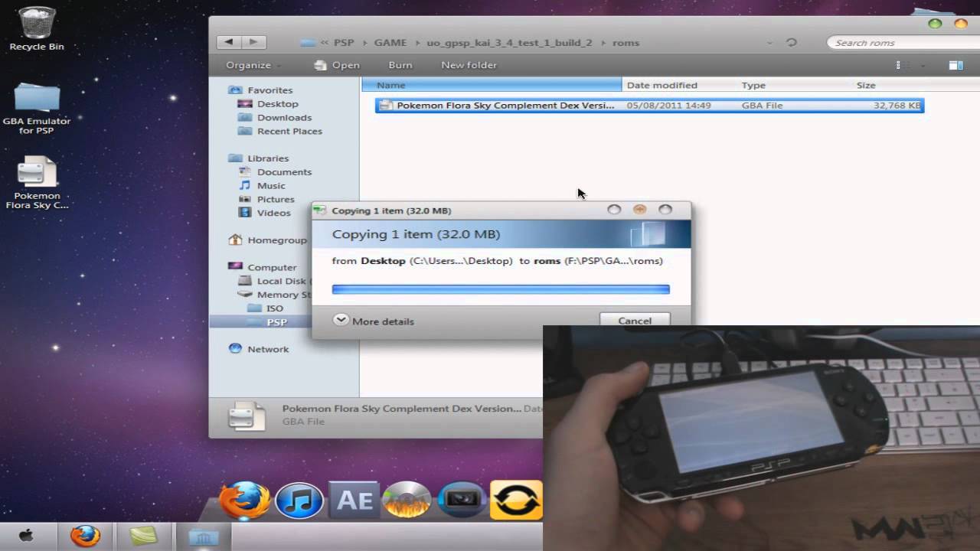980x551 pixels.
Task: Go back in Explorer navigation
Action: pyautogui.click(x=229, y=42)
